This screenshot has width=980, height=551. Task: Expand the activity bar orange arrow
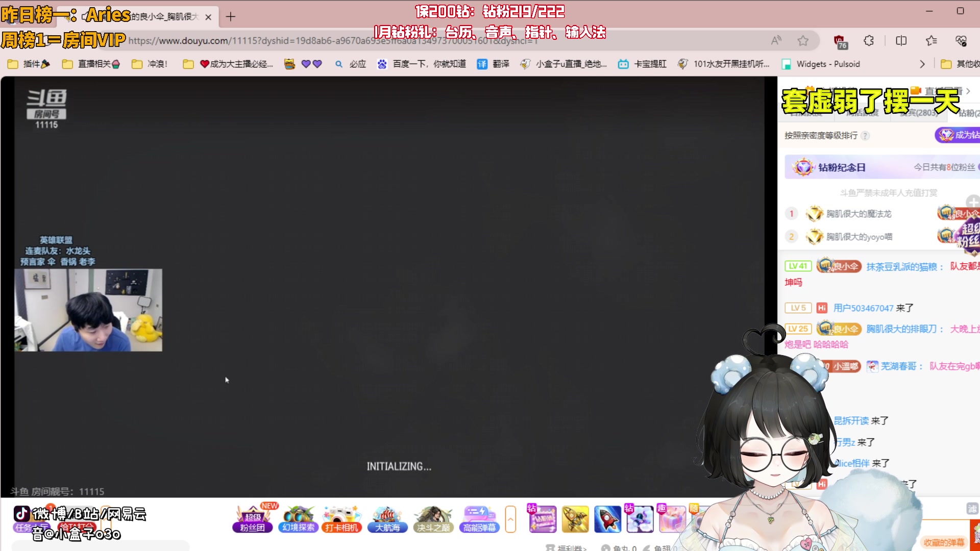point(510,519)
